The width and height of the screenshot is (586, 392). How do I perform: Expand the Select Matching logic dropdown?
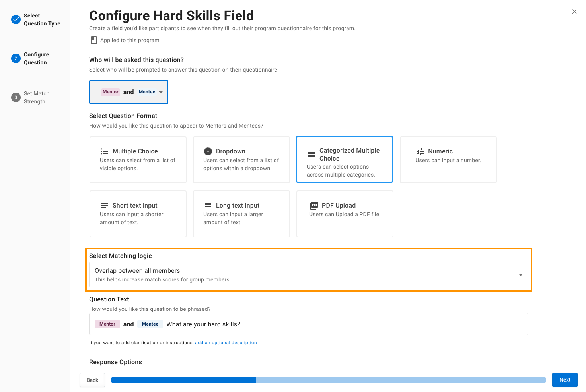click(308, 275)
